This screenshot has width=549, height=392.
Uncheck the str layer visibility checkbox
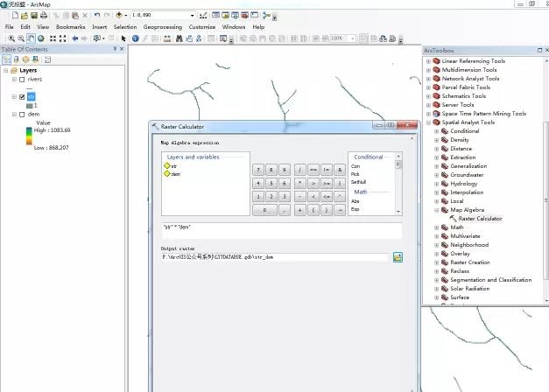pyautogui.click(x=22, y=96)
